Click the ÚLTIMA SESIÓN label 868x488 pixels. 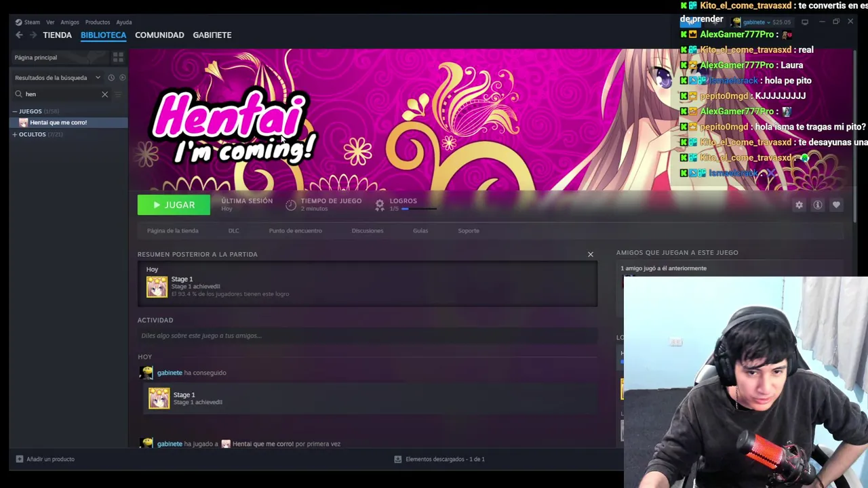(x=247, y=201)
